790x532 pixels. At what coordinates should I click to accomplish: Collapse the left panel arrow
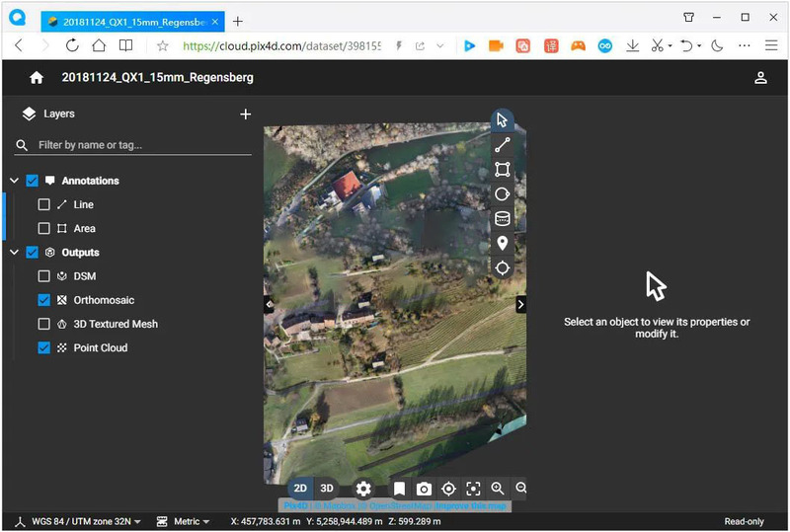(x=269, y=304)
